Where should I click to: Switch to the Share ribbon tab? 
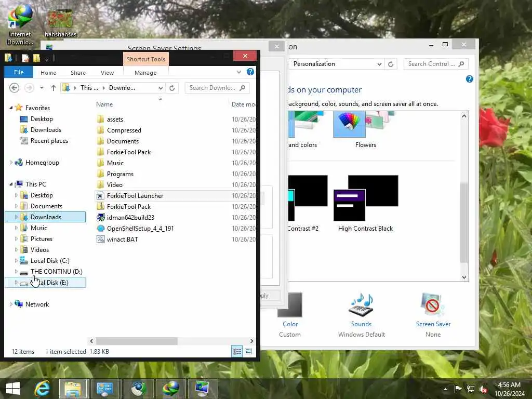pyautogui.click(x=78, y=73)
